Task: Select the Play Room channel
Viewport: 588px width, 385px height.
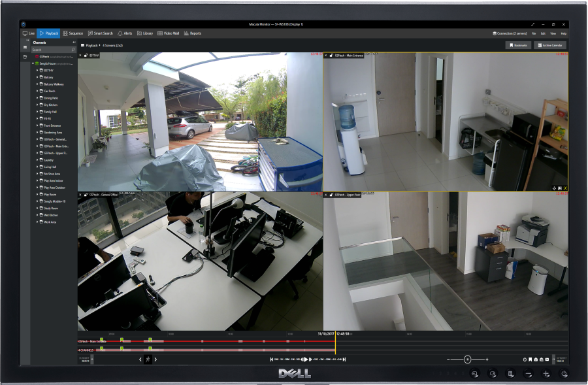Action: pyautogui.click(x=50, y=194)
